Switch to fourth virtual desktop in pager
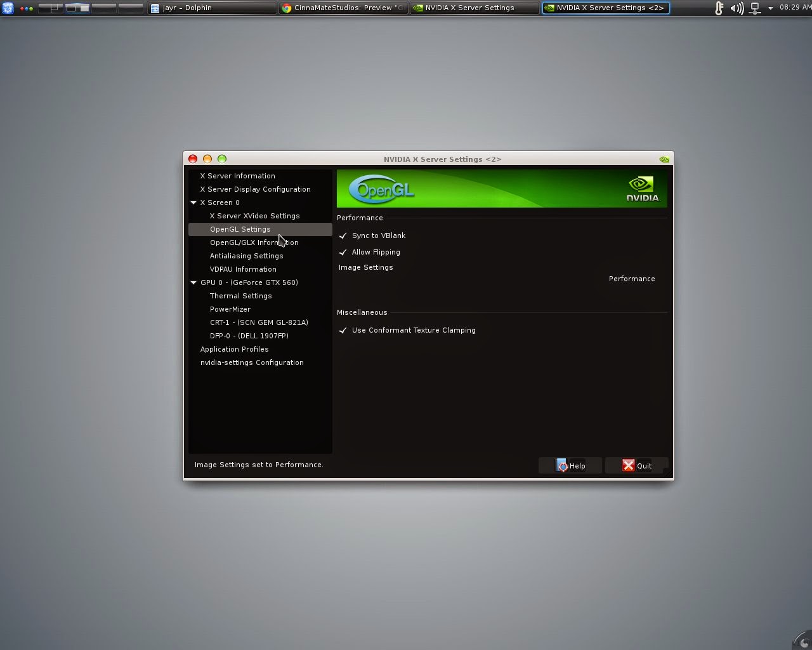Screen dimensions: 812x650 (131, 8)
